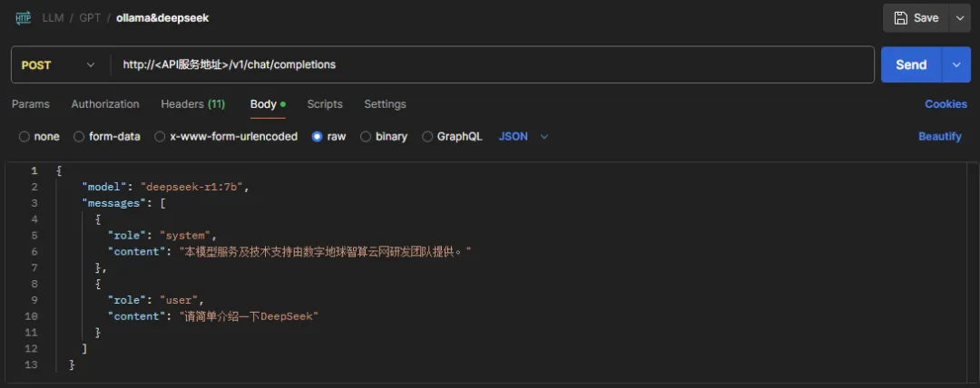980x388 pixels.
Task: Open the Cookies link
Action: [x=946, y=104]
